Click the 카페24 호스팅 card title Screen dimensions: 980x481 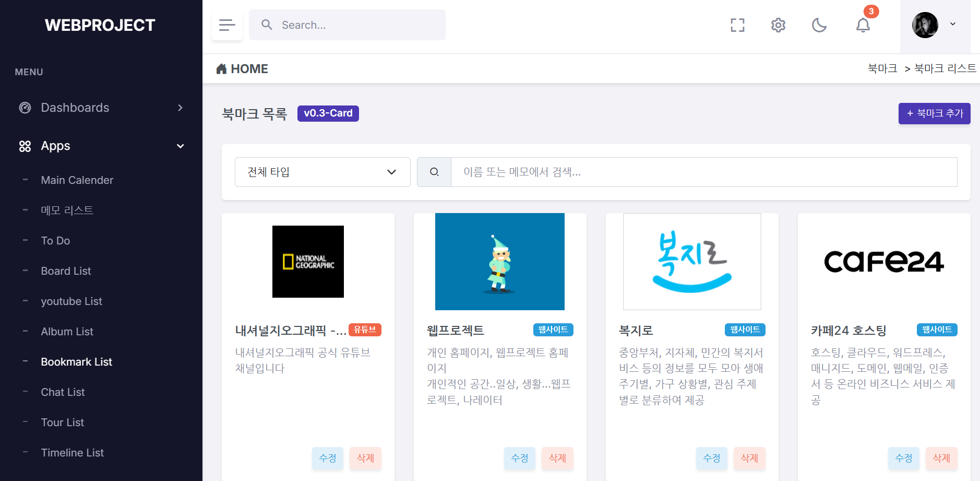pyautogui.click(x=849, y=331)
